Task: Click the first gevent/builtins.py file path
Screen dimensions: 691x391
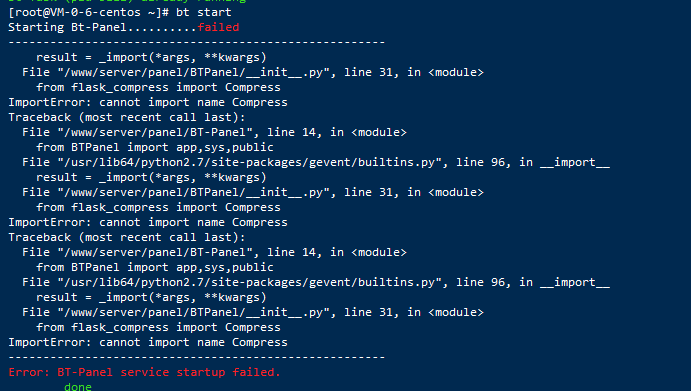Action: click(249, 162)
